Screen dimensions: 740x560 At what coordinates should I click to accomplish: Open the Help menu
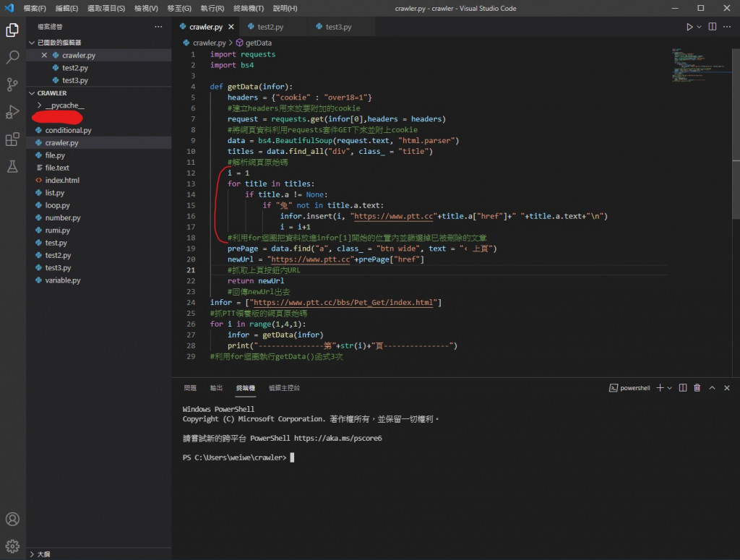(x=285, y=8)
